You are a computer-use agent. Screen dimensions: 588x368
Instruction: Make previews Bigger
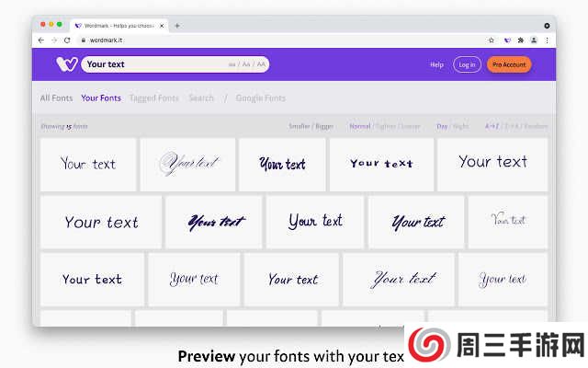[x=324, y=126]
